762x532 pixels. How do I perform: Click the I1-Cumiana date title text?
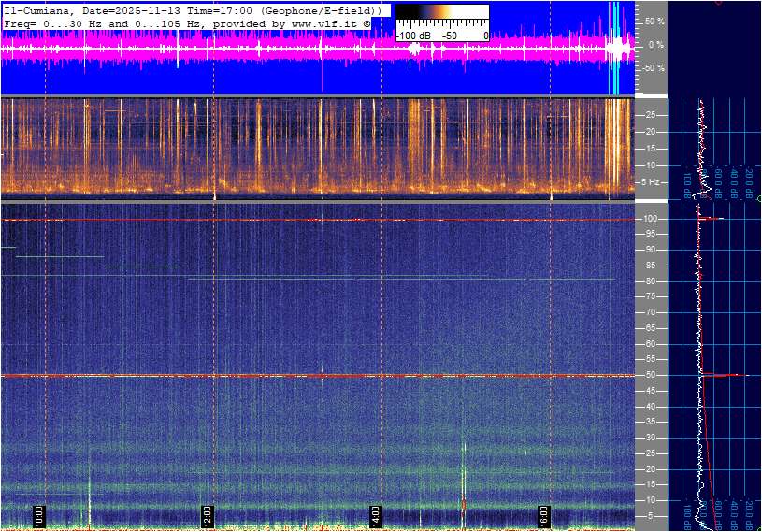93,9
